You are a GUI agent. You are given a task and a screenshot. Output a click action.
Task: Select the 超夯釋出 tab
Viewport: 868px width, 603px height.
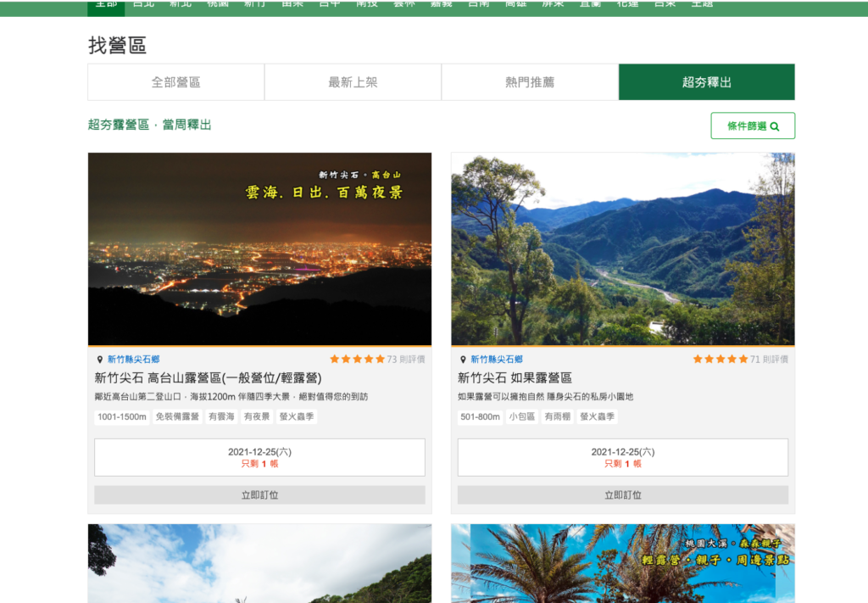706,82
